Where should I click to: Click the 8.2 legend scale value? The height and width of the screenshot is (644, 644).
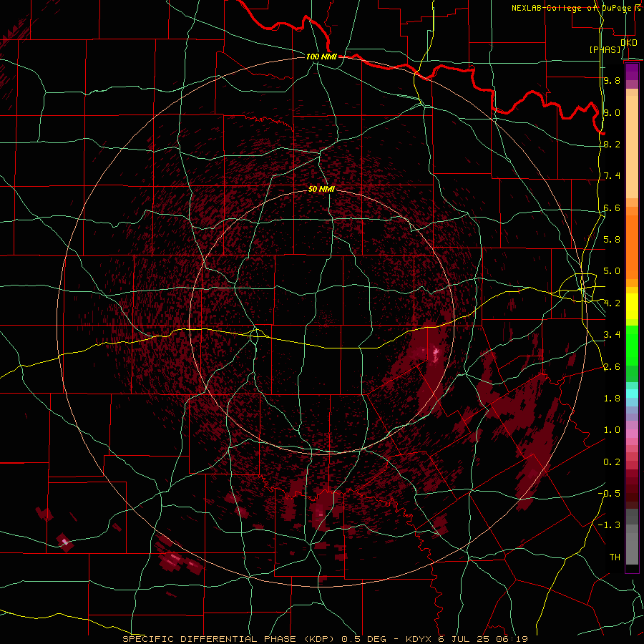pyautogui.click(x=612, y=144)
